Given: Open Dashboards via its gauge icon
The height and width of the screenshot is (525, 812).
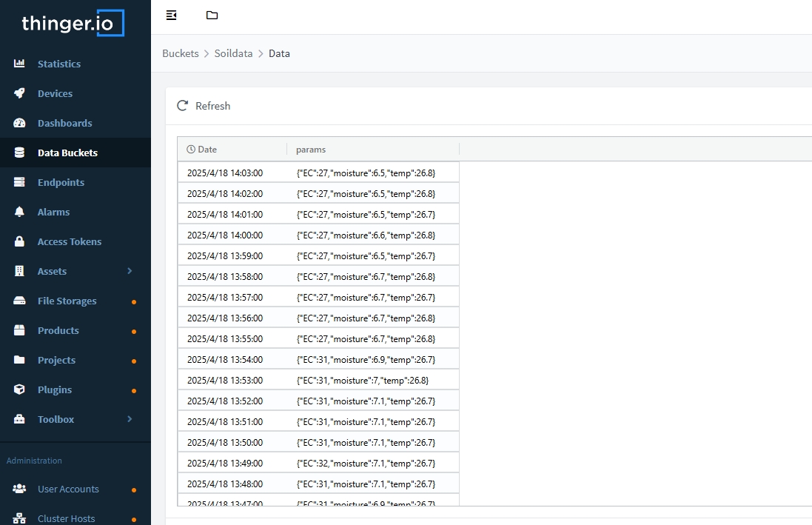Looking at the screenshot, I should tap(19, 123).
